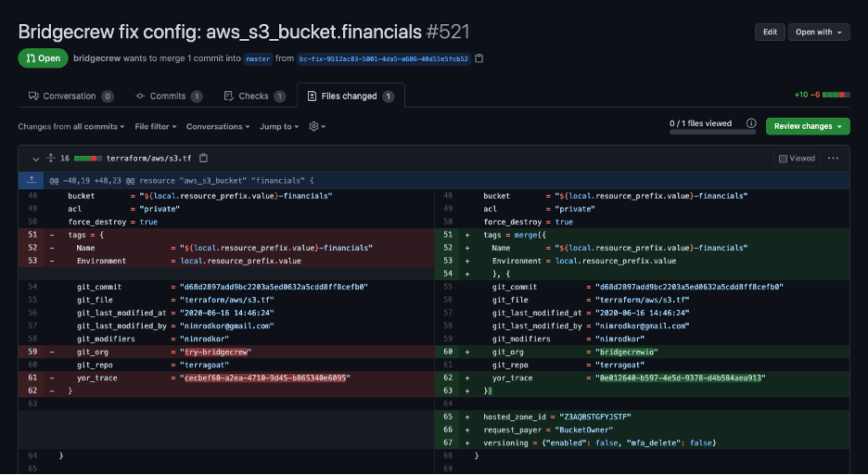The width and height of the screenshot is (868, 475).
Task: Click the +10 −6 diffstat squares in header
Action: tap(836, 96)
